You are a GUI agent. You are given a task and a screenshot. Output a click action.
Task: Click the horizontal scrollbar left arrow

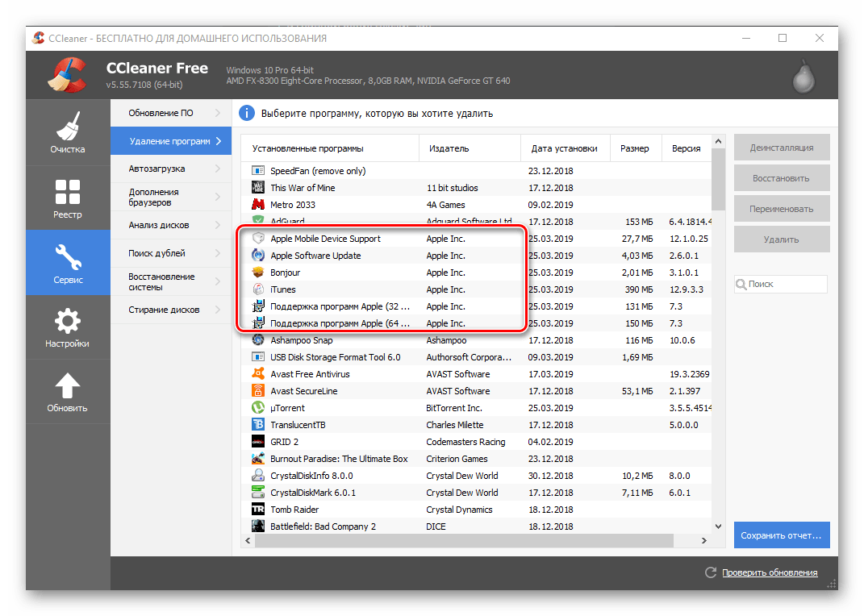point(248,540)
